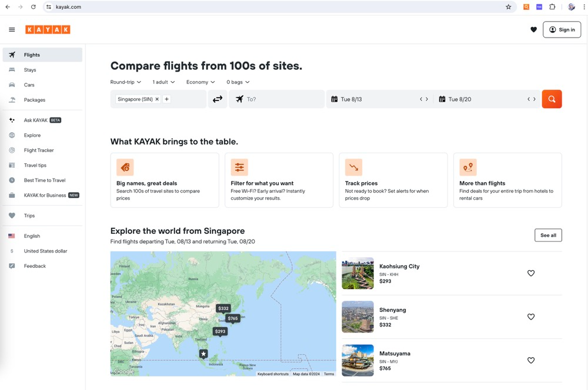Open Flight Tracker from the sidebar

pyautogui.click(x=39, y=150)
